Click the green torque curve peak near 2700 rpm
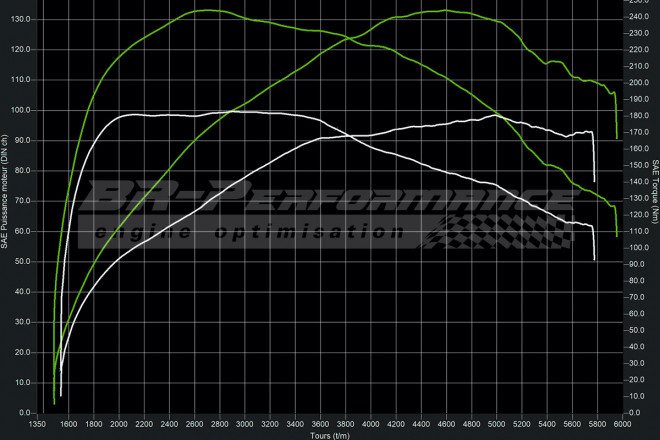The image size is (660, 440). point(208,10)
